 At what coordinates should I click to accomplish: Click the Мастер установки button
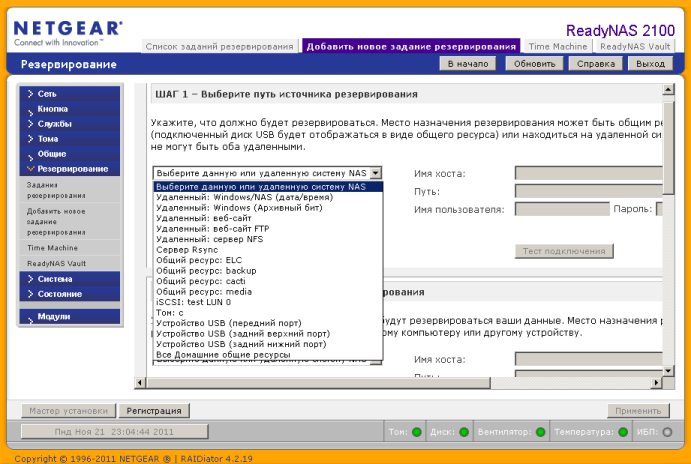pos(68,411)
